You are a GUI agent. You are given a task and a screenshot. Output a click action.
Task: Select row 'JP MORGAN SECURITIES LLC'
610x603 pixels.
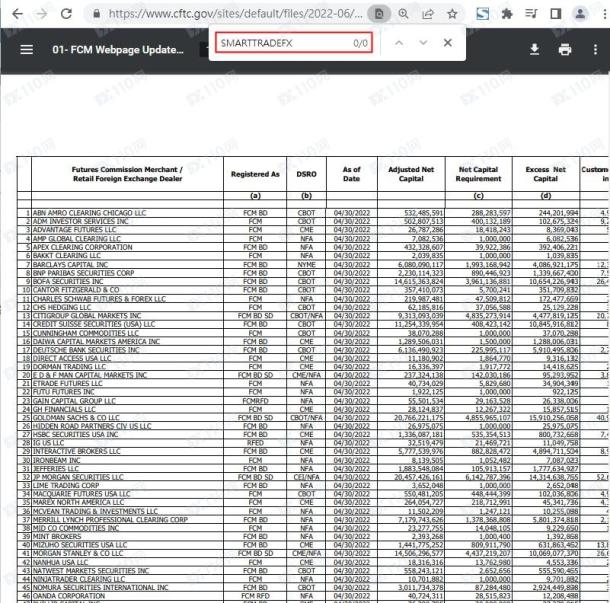coord(312,477)
